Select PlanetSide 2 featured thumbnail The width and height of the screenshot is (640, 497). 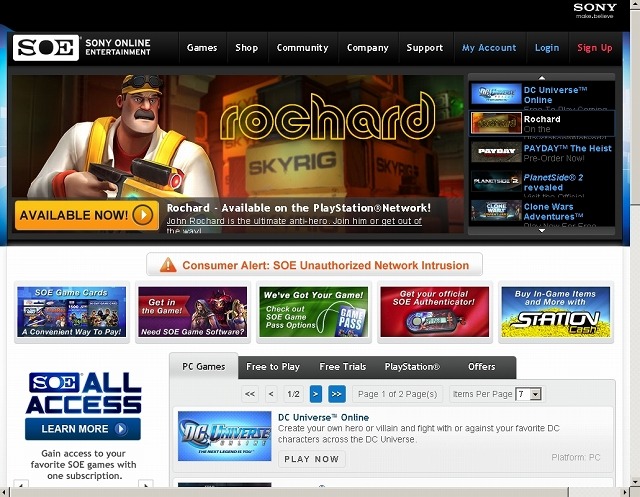[496, 181]
